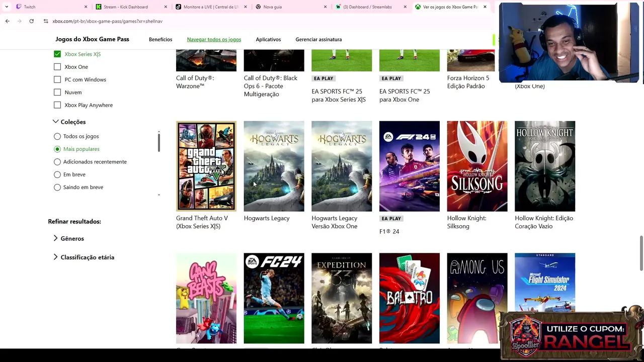
Task: Open Black Ops 6 Pacote Multigeração link
Action: point(271,86)
